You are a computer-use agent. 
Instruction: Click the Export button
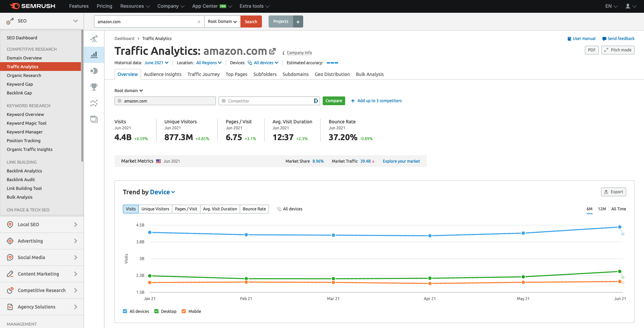(x=613, y=192)
